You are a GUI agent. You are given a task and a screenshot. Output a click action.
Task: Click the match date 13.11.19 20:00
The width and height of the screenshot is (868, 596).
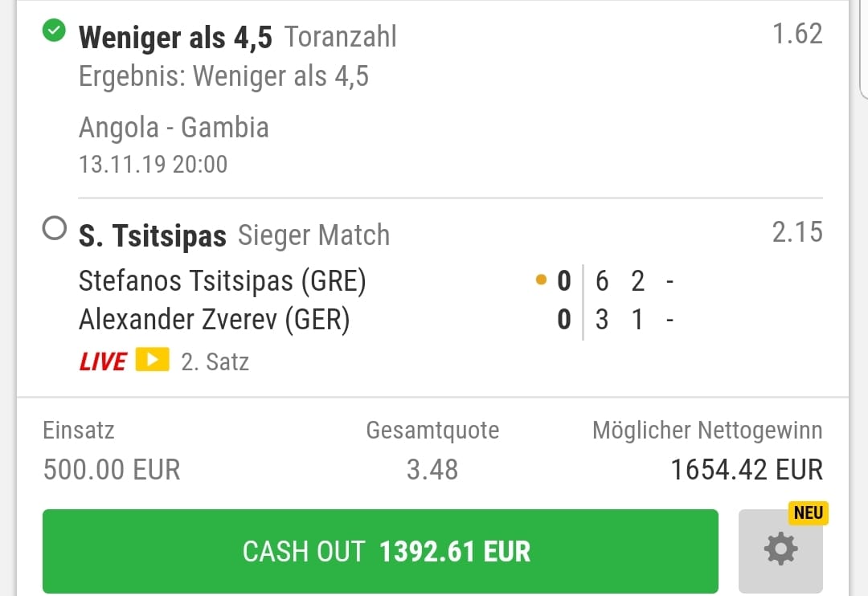[153, 165]
